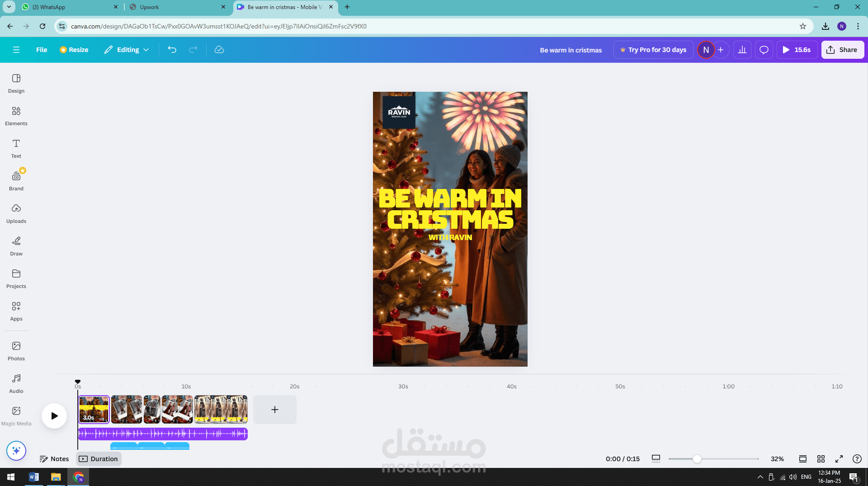Select the WITH RAVIN subtitle text

[x=450, y=237]
